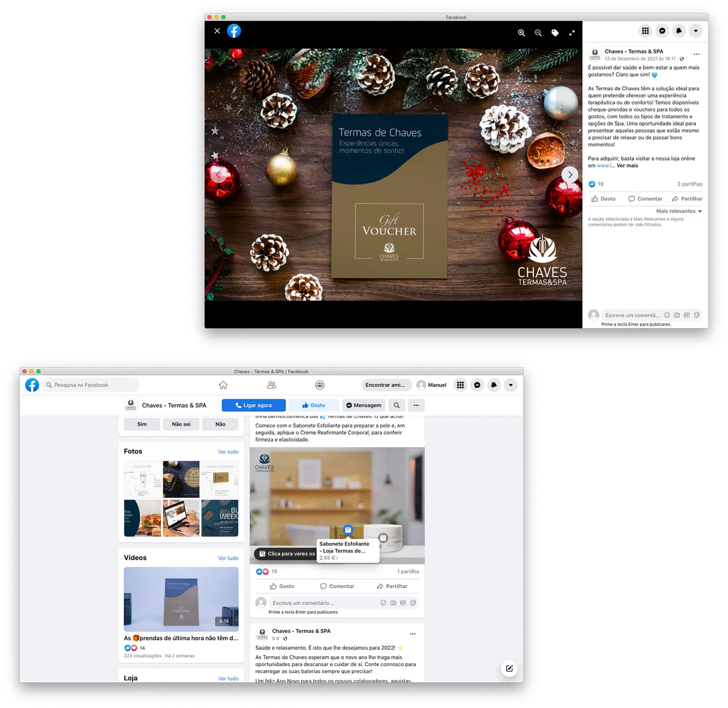
Task: Open the page's three-dot more menu
Action: pyautogui.click(x=416, y=405)
